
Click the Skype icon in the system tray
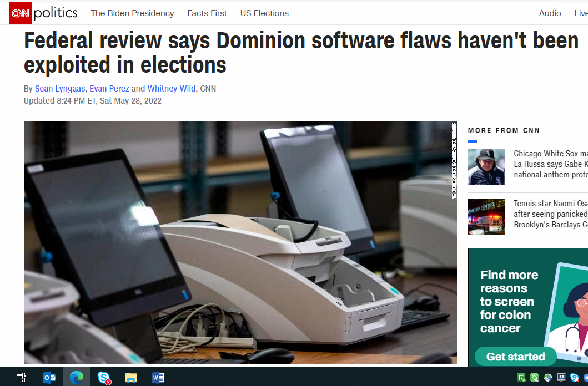tap(574, 378)
